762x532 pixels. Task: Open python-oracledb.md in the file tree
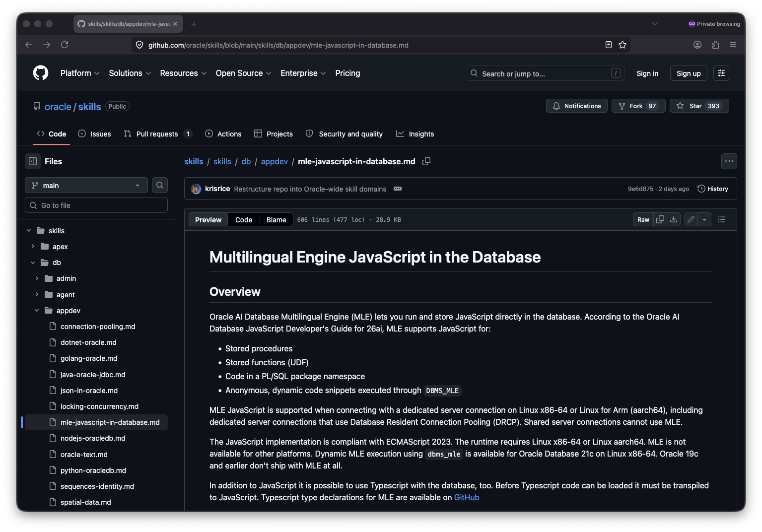pos(93,470)
